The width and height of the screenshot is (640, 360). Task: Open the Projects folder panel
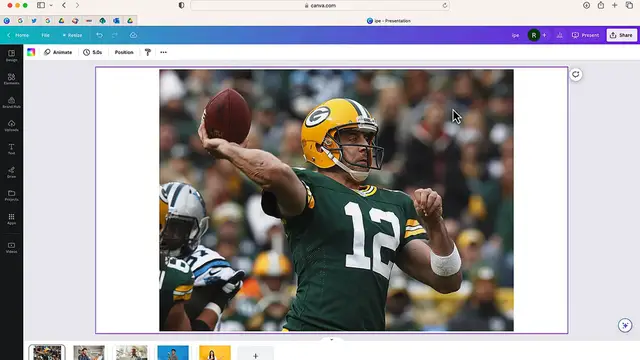click(x=11, y=196)
